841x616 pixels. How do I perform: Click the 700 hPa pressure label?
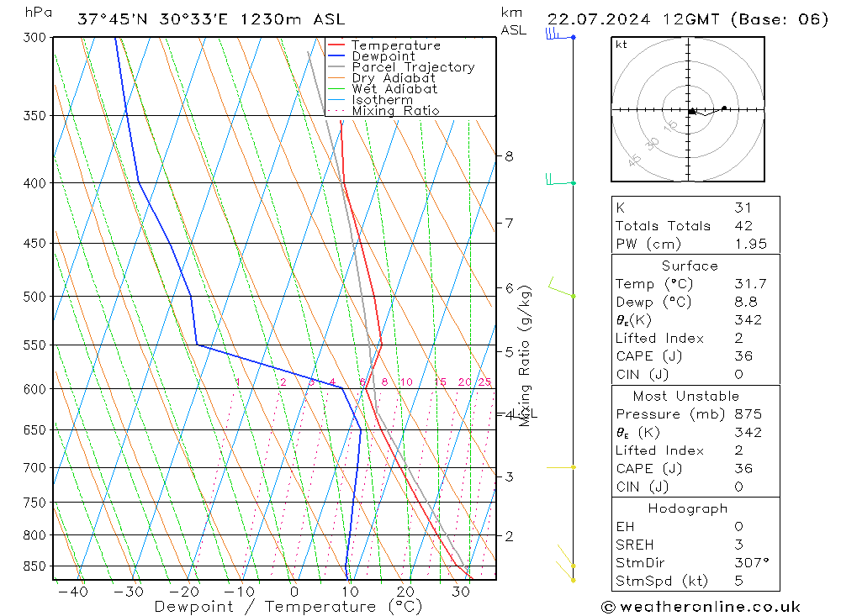pyautogui.click(x=34, y=468)
